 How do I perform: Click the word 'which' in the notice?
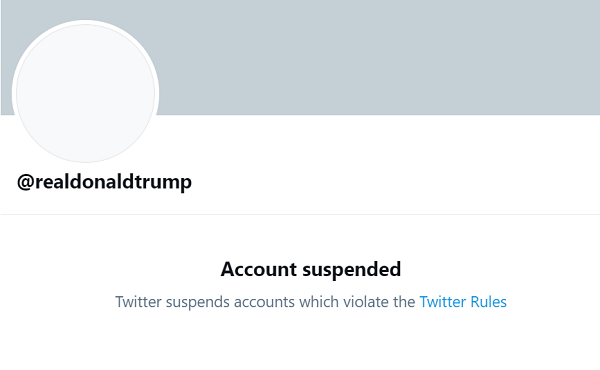click(319, 302)
